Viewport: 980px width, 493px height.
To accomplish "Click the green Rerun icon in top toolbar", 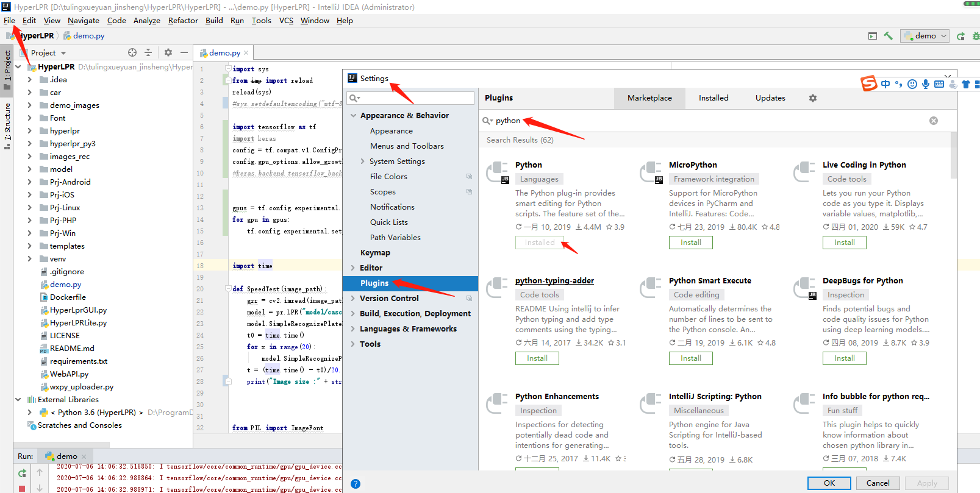I will pyautogui.click(x=960, y=36).
